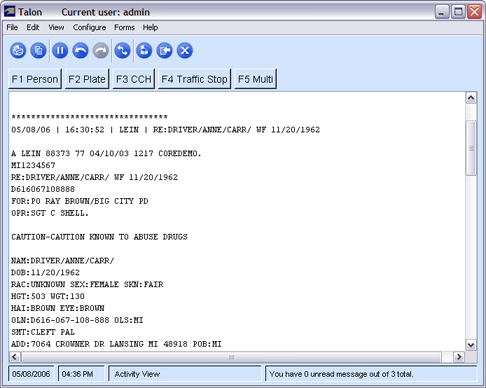Click the F4 Traffic Stop button
The width and height of the screenshot is (486, 388).
pyautogui.click(x=194, y=79)
